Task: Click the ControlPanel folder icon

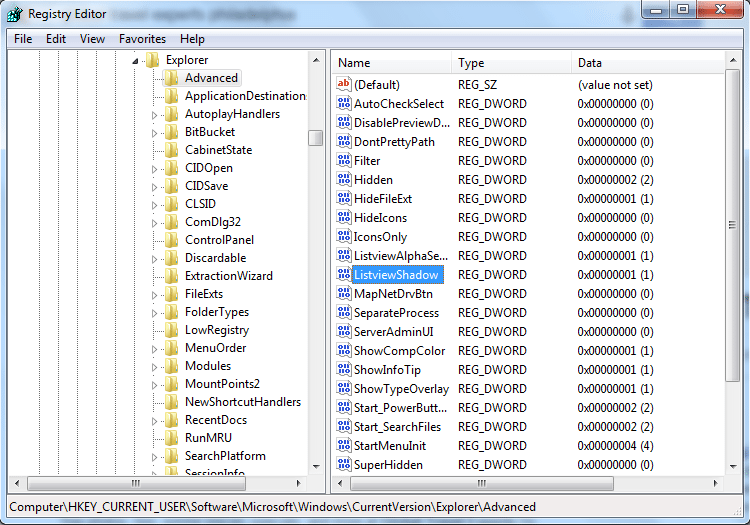Action: click(x=172, y=240)
